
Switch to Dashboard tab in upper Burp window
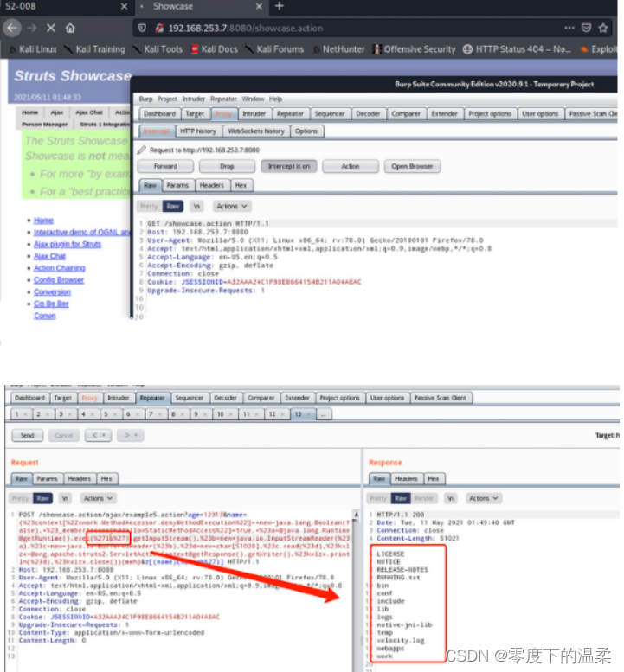coord(159,114)
